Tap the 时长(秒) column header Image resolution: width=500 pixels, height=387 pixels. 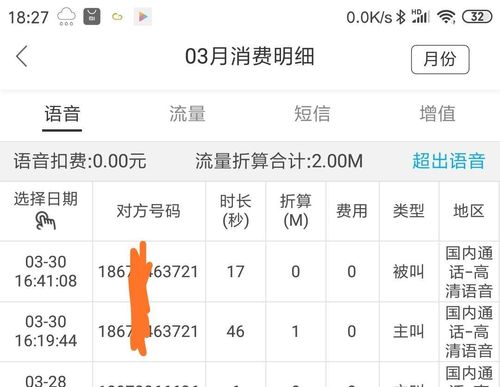point(236,211)
